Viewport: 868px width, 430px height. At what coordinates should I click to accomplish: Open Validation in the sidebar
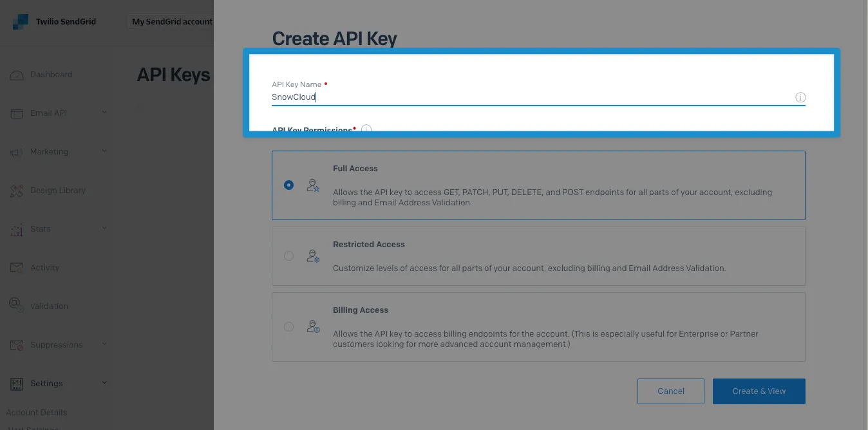[x=49, y=306]
